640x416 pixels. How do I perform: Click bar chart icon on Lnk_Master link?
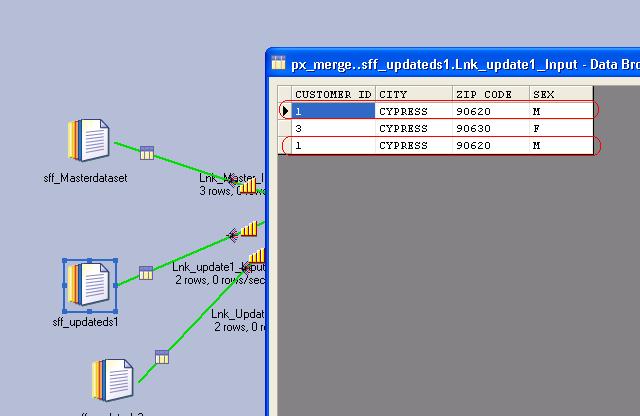point(247,185)
